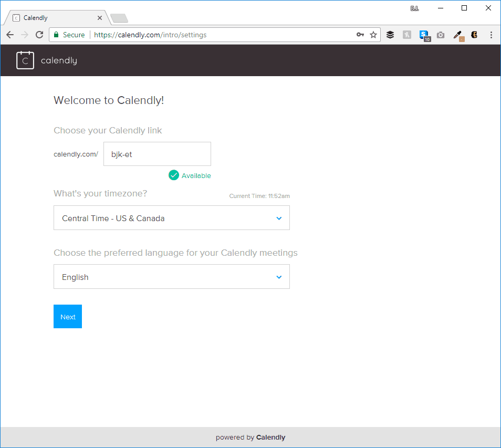Expand the timezone dropdown chevron
This screenshot has height=448, width=501.
[x=279, y=218]
